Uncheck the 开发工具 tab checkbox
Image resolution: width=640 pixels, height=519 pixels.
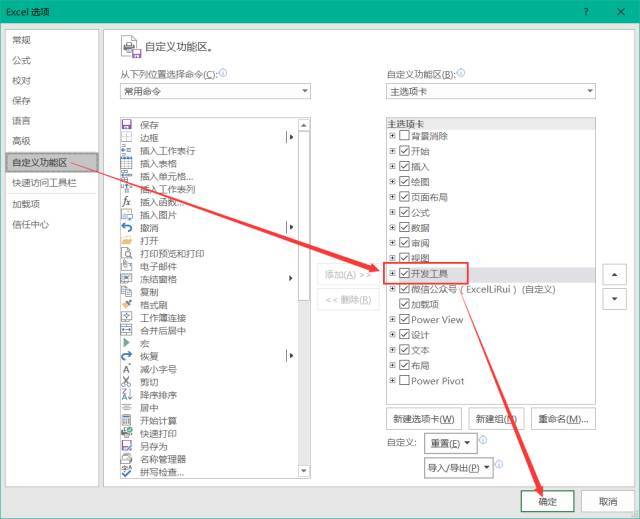[404, 273]
